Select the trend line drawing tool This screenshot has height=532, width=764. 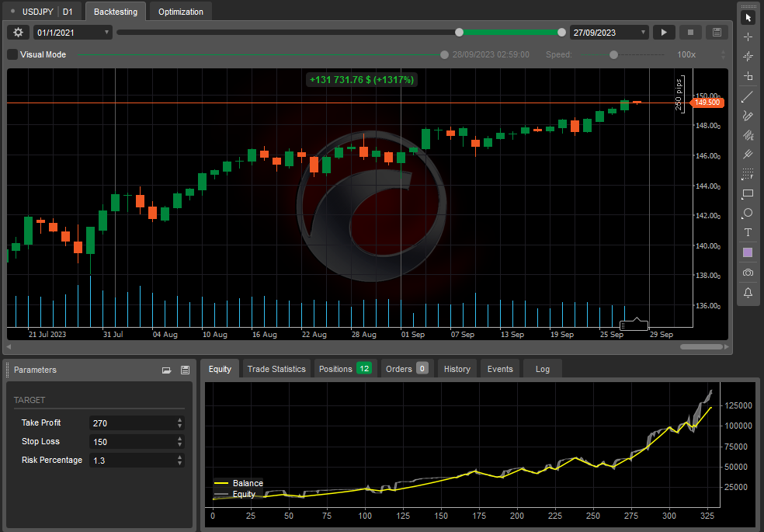748,96
